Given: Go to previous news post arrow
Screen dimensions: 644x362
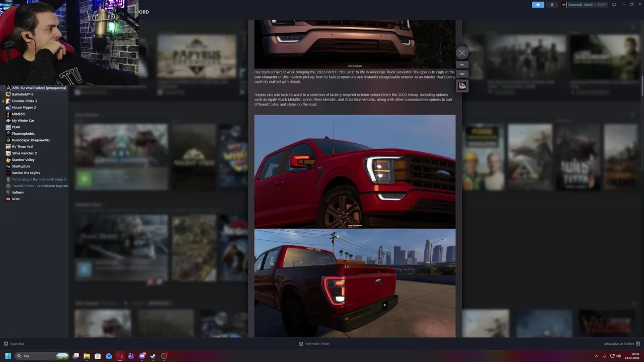Looking at the screenshot, I should click(462, 65).
